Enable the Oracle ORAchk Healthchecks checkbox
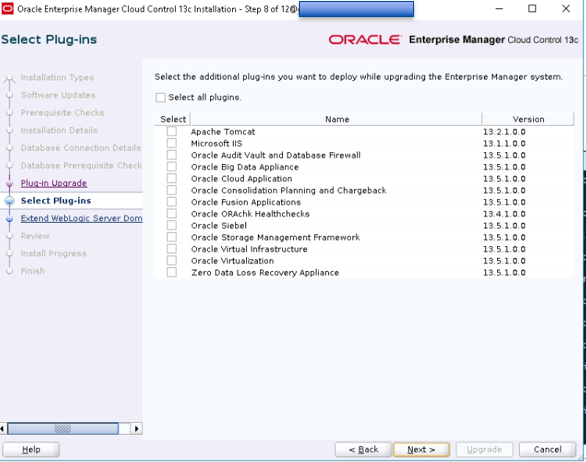This screenshot has height=462, width=586. pyautogui.click(x=172, y=213)
